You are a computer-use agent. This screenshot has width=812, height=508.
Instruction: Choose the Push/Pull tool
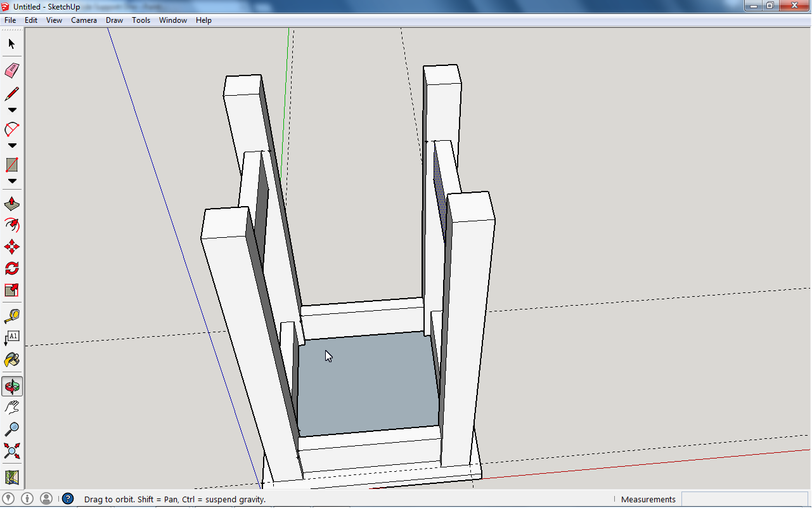point(11,203)
